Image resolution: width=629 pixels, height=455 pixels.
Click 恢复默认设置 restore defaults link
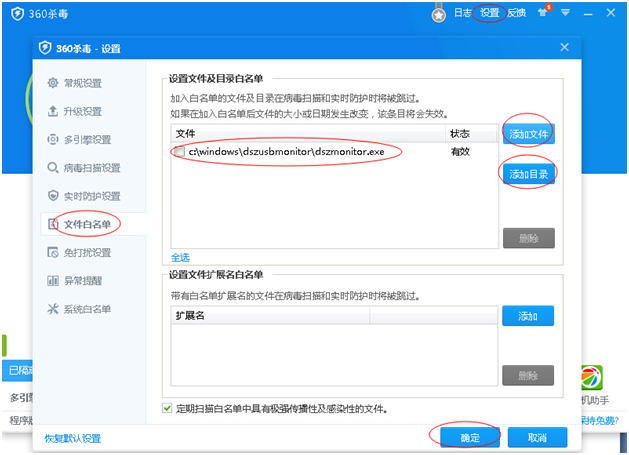tap(72, 438)
